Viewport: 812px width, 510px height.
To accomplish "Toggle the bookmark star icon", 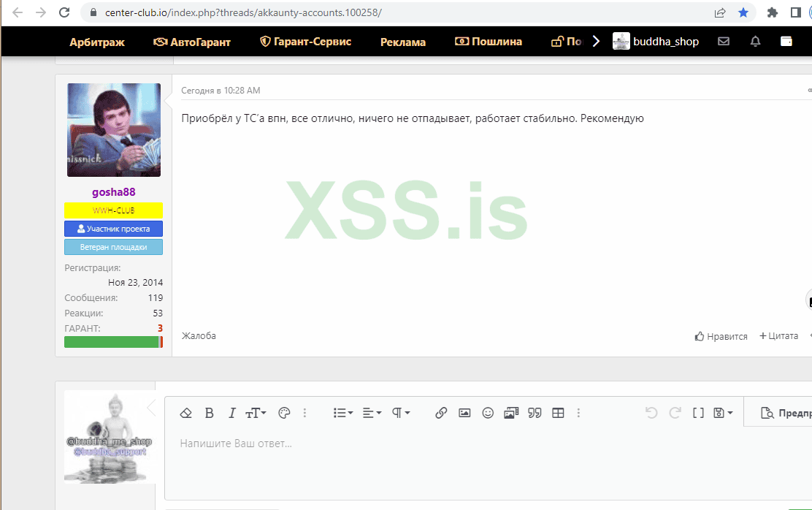I will [x=743, y=12].
